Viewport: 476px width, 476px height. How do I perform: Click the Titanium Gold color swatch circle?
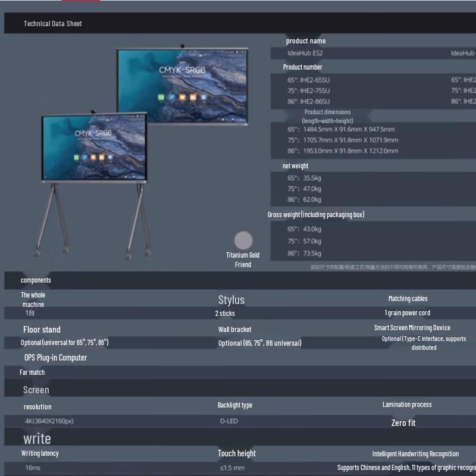243,240
